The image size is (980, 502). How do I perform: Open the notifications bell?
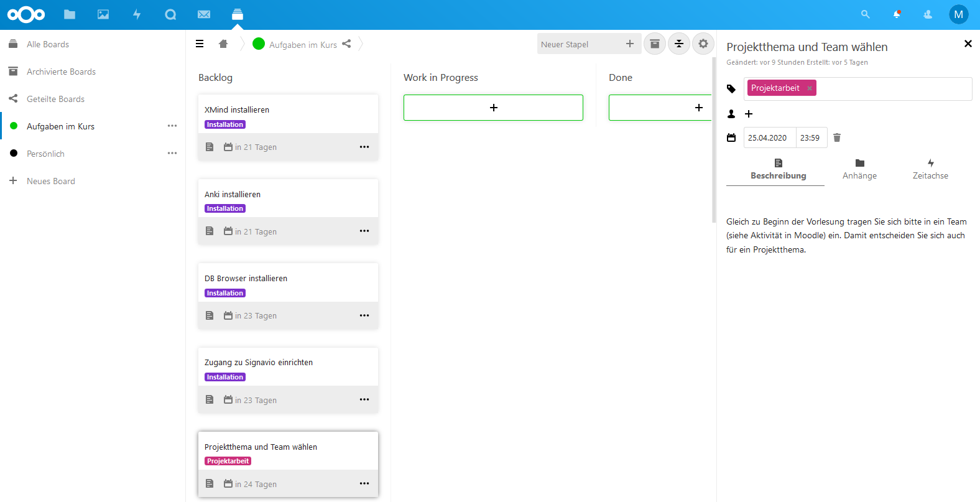click(x=897, y=14)
